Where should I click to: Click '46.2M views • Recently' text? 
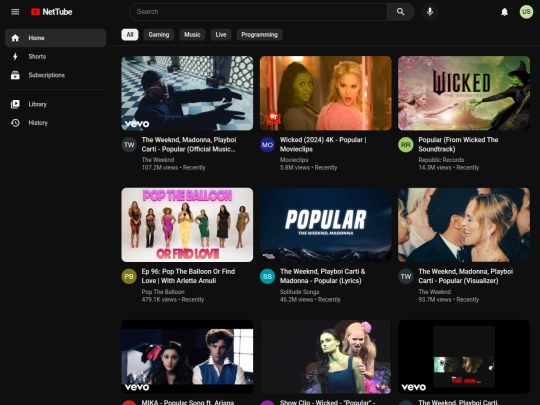[310, 300]
